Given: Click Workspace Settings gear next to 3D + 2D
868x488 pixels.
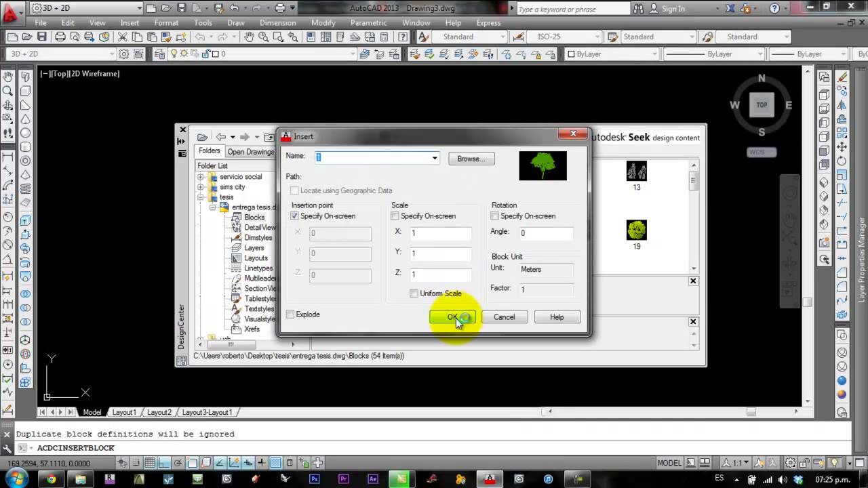Looking at the screenshot, I should (124, 54).
